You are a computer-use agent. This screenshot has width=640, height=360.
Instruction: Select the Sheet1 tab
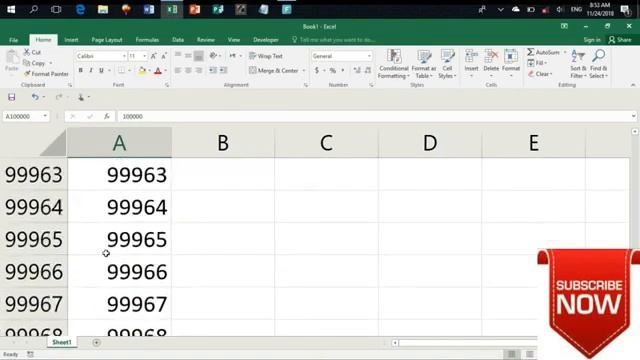click(x=62, y=342)
